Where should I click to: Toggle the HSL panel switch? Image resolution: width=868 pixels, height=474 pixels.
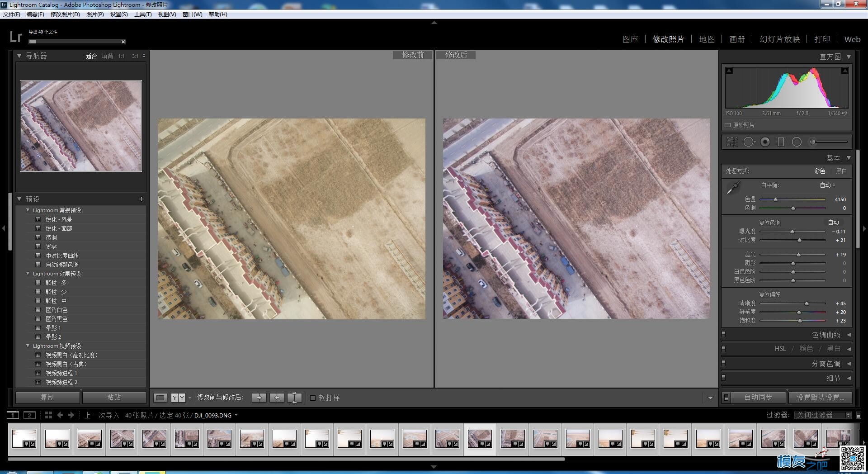724,349
